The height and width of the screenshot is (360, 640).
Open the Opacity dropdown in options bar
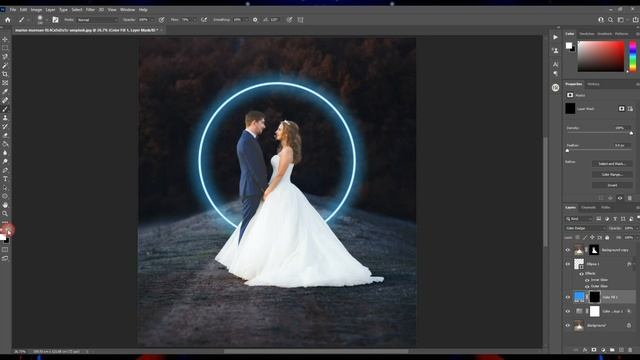click(152, 20)
